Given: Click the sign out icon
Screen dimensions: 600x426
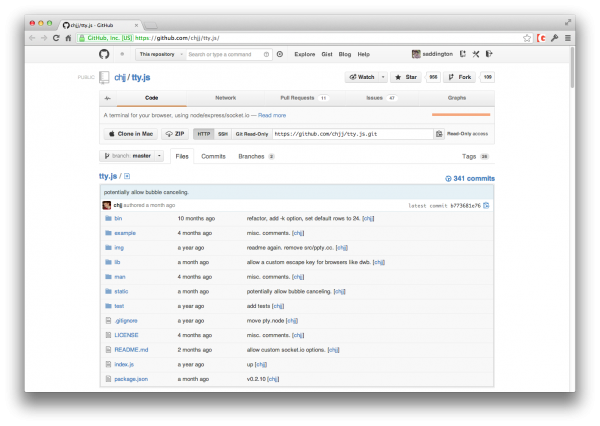Looking at the screenshot, I should point(489,54).
